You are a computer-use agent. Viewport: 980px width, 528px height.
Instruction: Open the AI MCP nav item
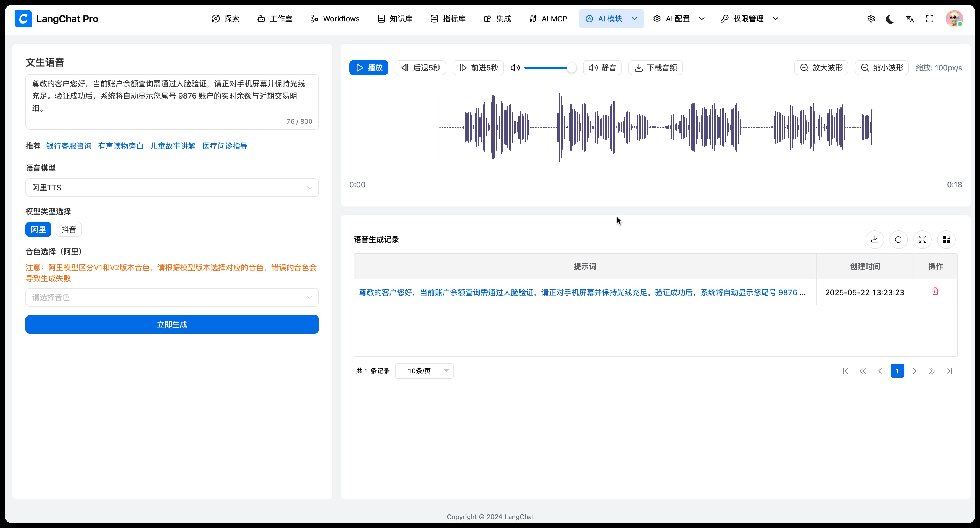(548, 19)
